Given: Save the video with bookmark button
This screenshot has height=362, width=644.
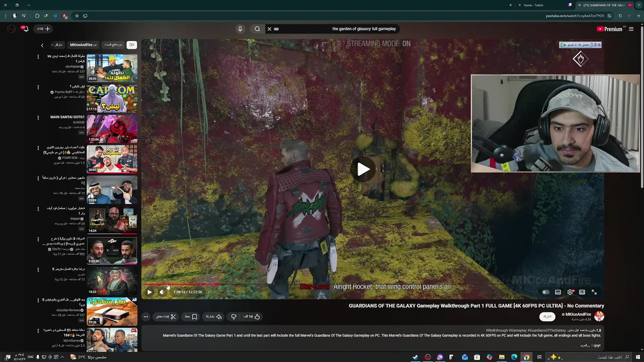Looking at the screenshot, I should click(191, 317).
